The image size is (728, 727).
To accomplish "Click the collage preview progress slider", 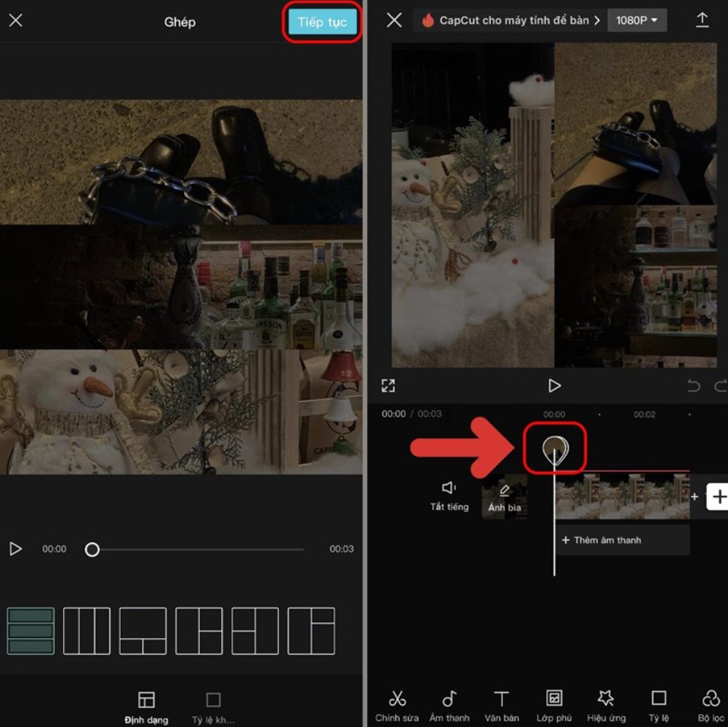I will [x=196, y=549].
